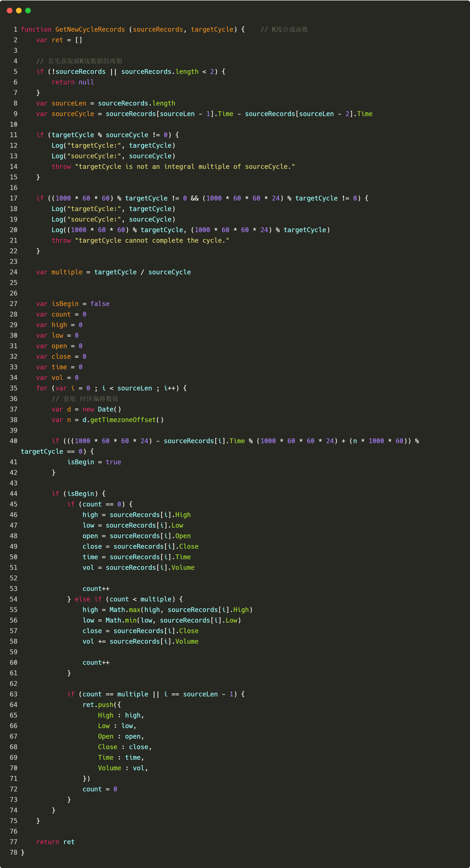The image size is (470, 868).
Task: Click the comment '// 获取 时区偏移数值'
Action: (x=85, y=399)
